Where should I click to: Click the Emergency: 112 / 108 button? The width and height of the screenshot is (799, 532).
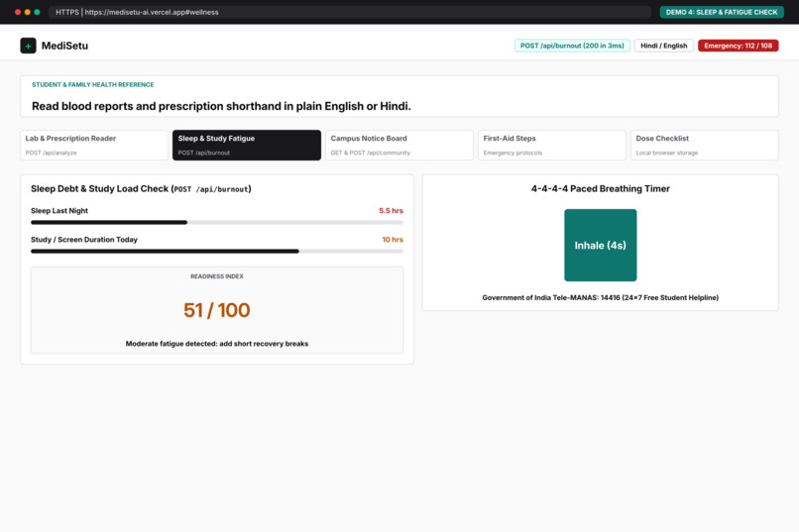pyautogui.click(x=738, y=46)
